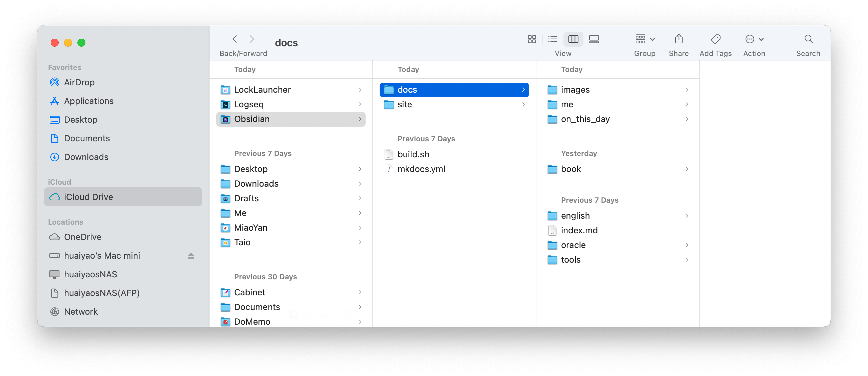Select the MiaoYan folder
The height and width of the screenshot is (376, 868).
(291, 228)
